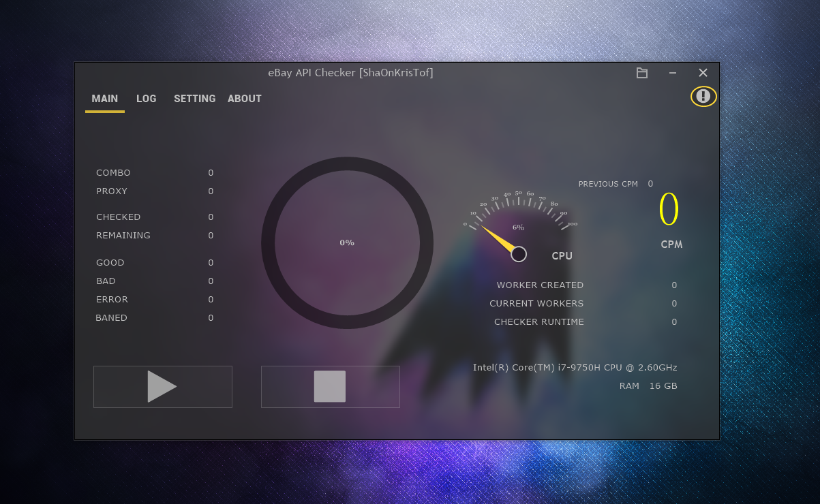
Task: Click the exclamation alert icon
Action: click(703, 97)
